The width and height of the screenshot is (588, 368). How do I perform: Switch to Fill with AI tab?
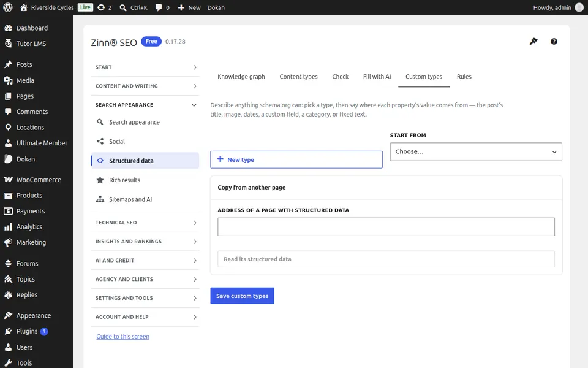pyautogui.click(x=377, y=77)
